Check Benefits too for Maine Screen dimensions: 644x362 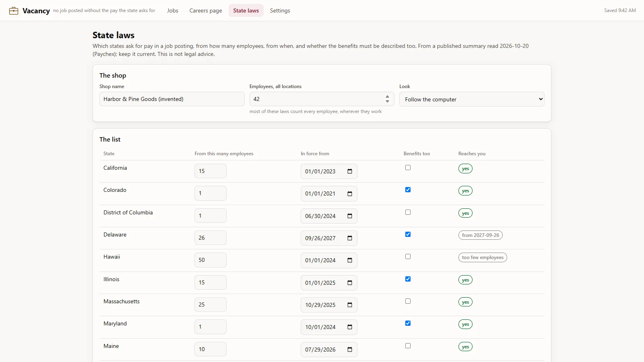(x=408, y=346)
